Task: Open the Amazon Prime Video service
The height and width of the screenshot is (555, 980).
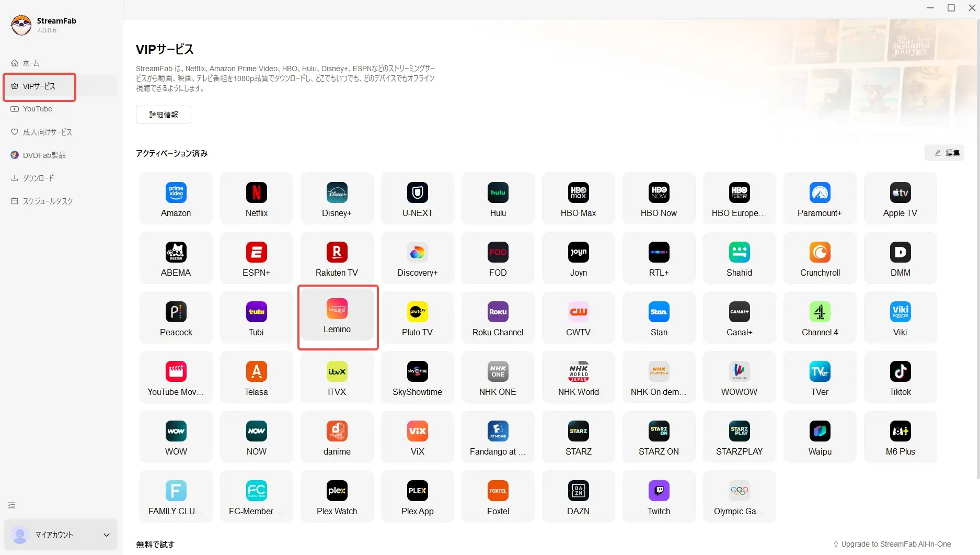Action: pos(176,199)
